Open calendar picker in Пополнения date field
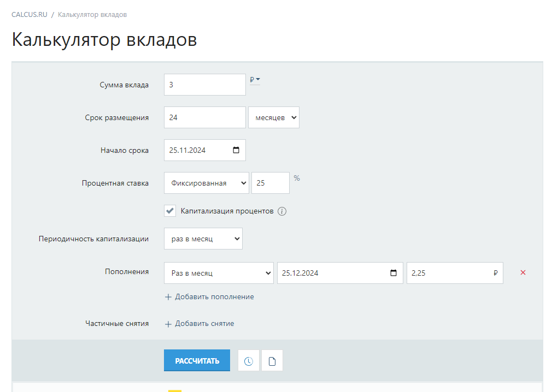 pyautogui.click(x=394, y=273)
